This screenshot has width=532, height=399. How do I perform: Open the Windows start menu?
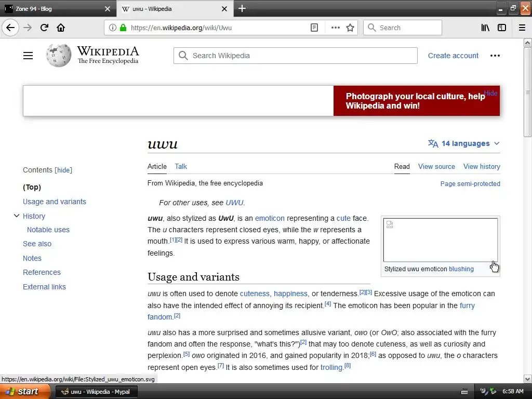click(x=25, y=392)
